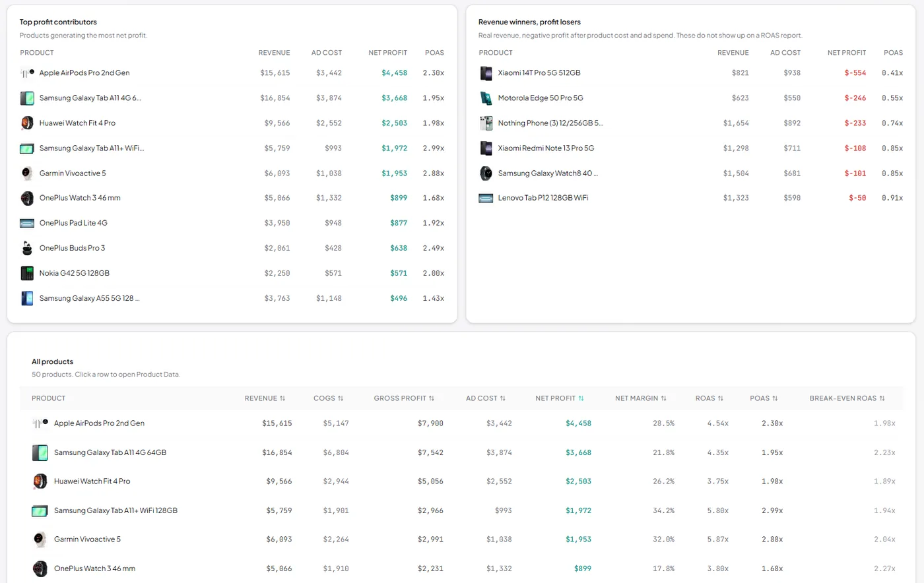
Task: Click Nothing Phone (3) product thumbnail
Action: point(486,123)
